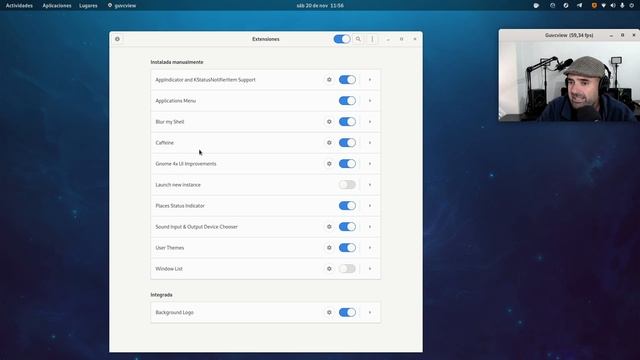The image size is (640, 360).
Task: Expand User Themes row details
Action: coord(370,248)
